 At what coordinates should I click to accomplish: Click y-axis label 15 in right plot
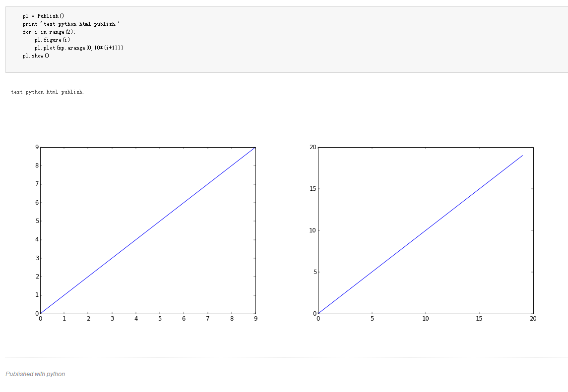pos(313,189)
